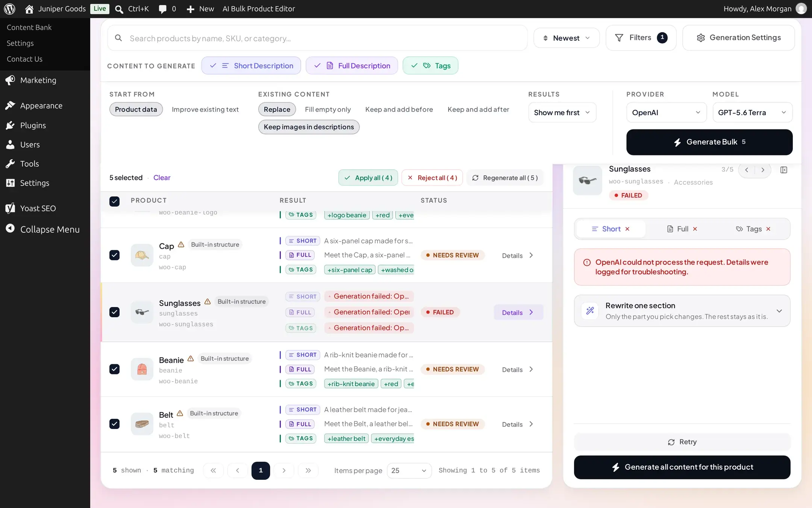Screen dimensions: 812x508
Task: Jump to the first page icon
Action: [213, 470]
